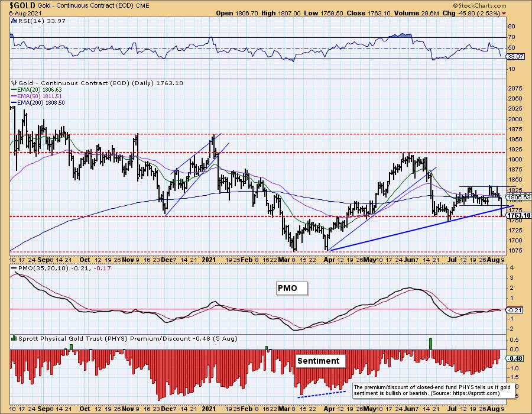Click the EMA(200) 1808.50 legend entry
Screen dimensions: 532x414
(x=38, y=102)
